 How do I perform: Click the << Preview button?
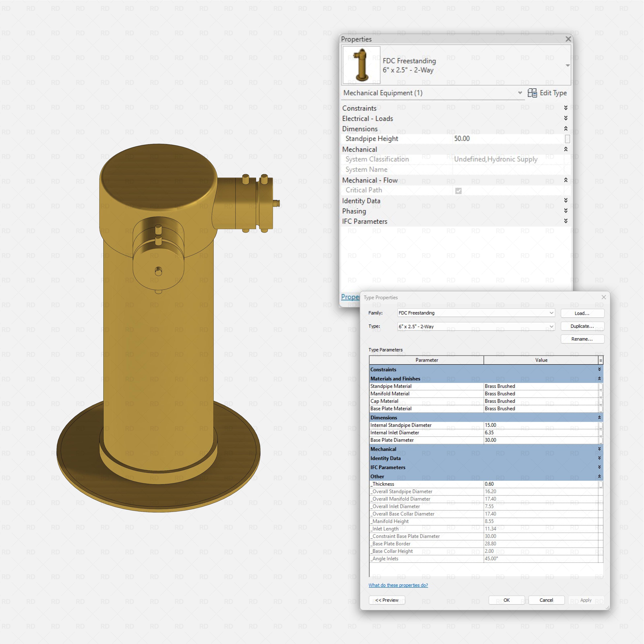tap(387, 600)
